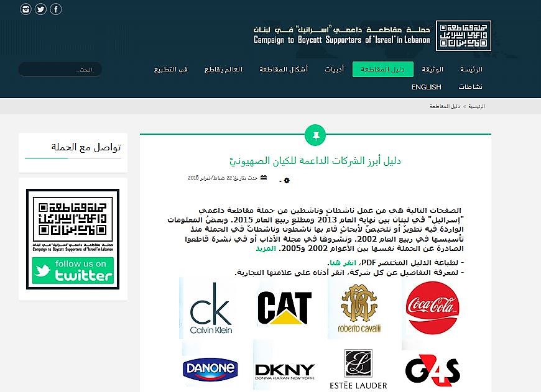This screenshot has width=541, height=392.
Task: Open the CAT Caterpillar logo
Action: (x=285, y=308)
